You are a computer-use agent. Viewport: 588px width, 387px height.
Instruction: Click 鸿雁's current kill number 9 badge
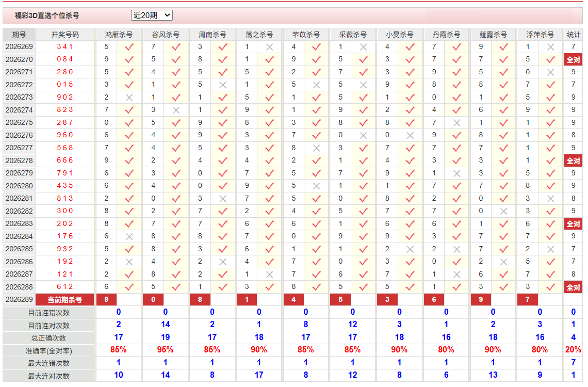[x=106, y=300]
